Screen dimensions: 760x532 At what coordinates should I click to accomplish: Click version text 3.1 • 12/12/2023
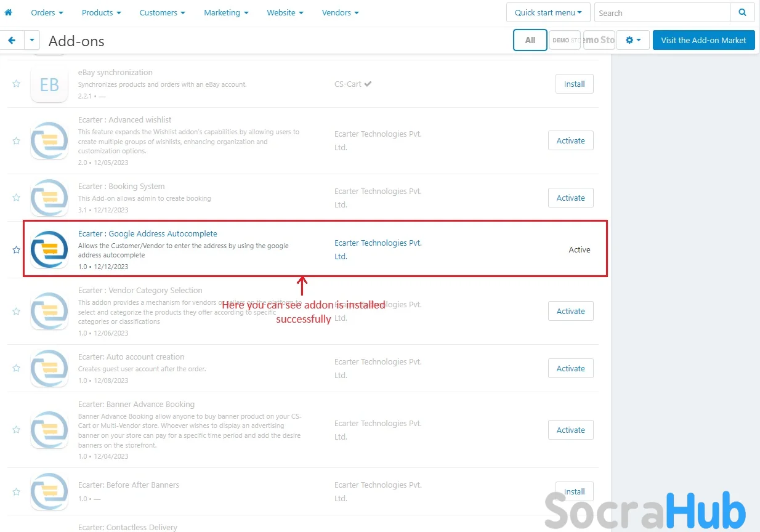click(103, 209)
